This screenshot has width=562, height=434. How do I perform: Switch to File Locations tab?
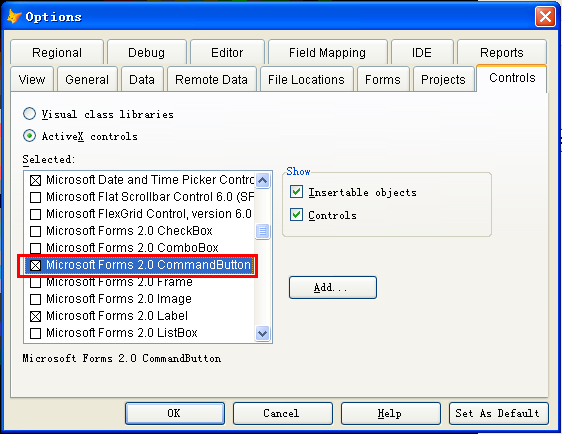(x=306, y=79)
